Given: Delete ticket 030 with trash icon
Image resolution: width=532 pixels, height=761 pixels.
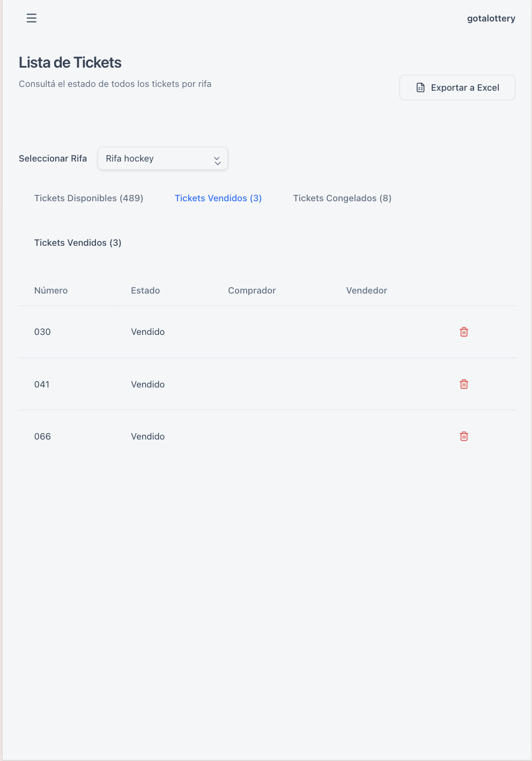Looking at the screenshot, I should tap(464, 332).
